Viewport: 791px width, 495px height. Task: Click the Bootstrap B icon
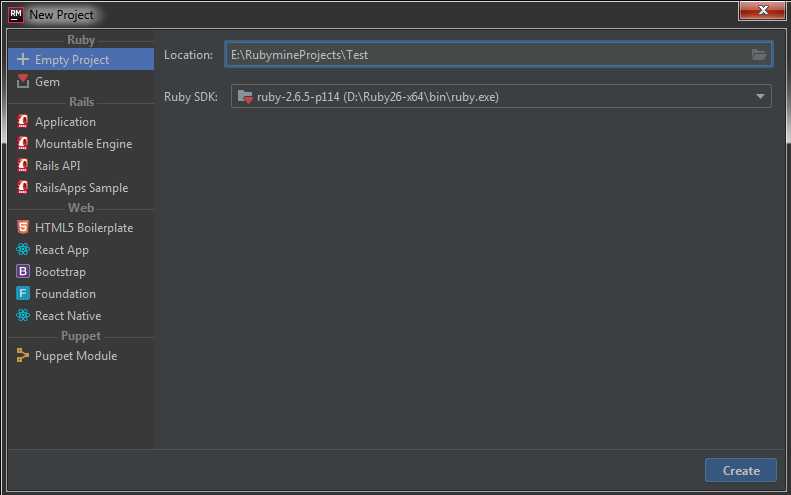[23, 271]
